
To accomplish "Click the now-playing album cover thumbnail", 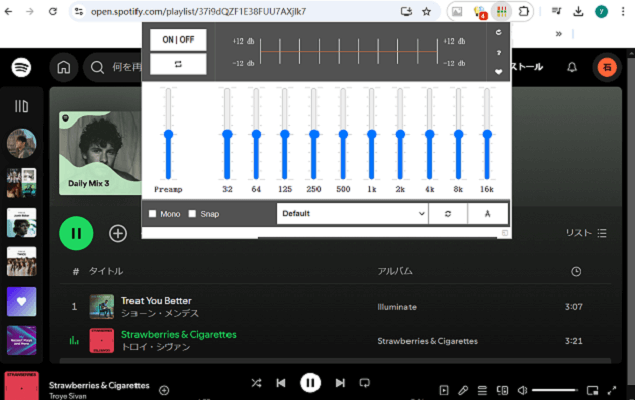I will 21,386.
